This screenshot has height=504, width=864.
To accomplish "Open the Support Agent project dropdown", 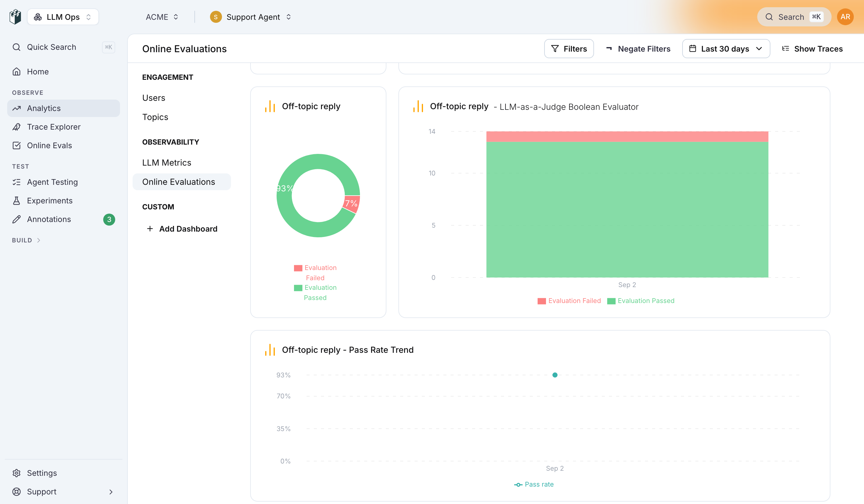I will click(x=251, y=17).
